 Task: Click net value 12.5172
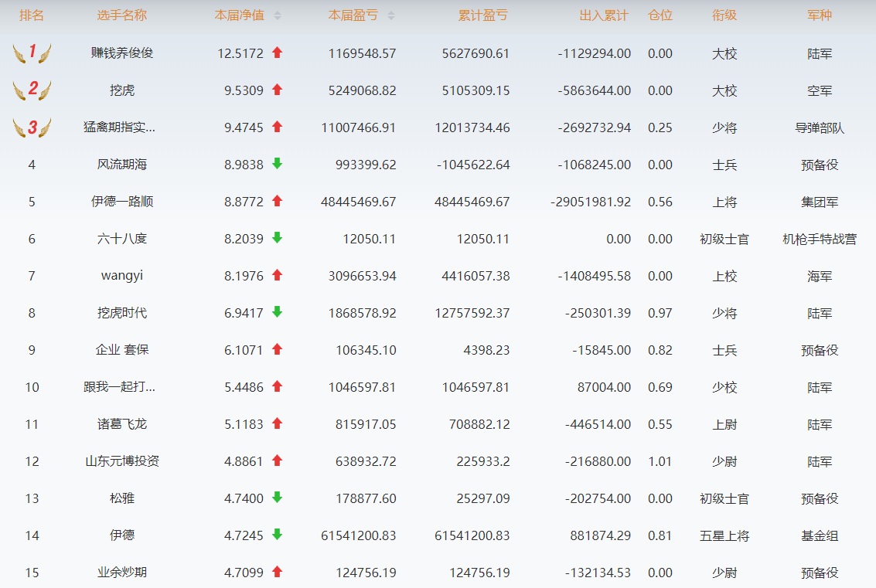pyautogui.click(x=240, y=53)
